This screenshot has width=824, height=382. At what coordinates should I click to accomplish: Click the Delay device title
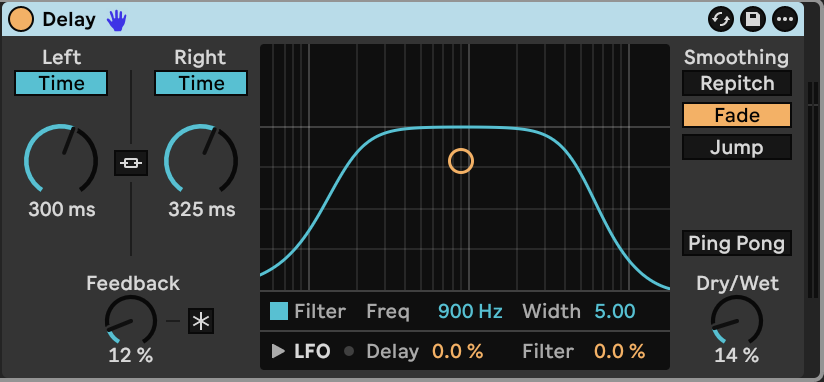pos(69,20)
